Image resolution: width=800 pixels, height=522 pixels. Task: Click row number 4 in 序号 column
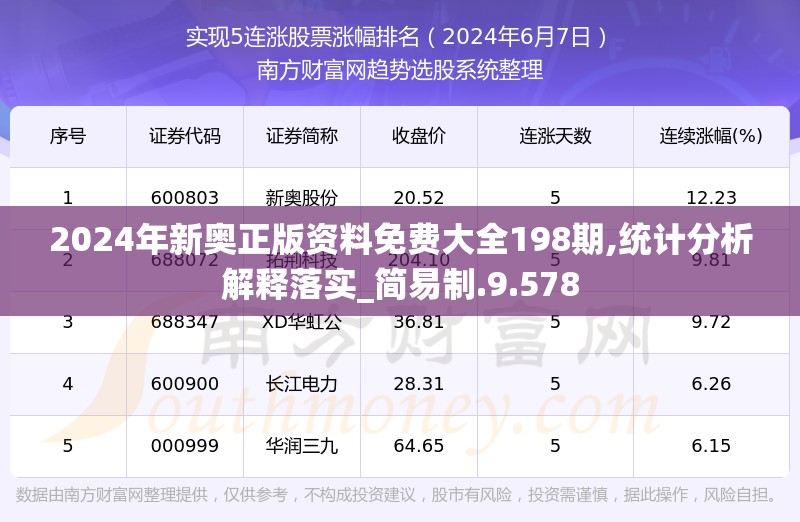coord(68,384)
